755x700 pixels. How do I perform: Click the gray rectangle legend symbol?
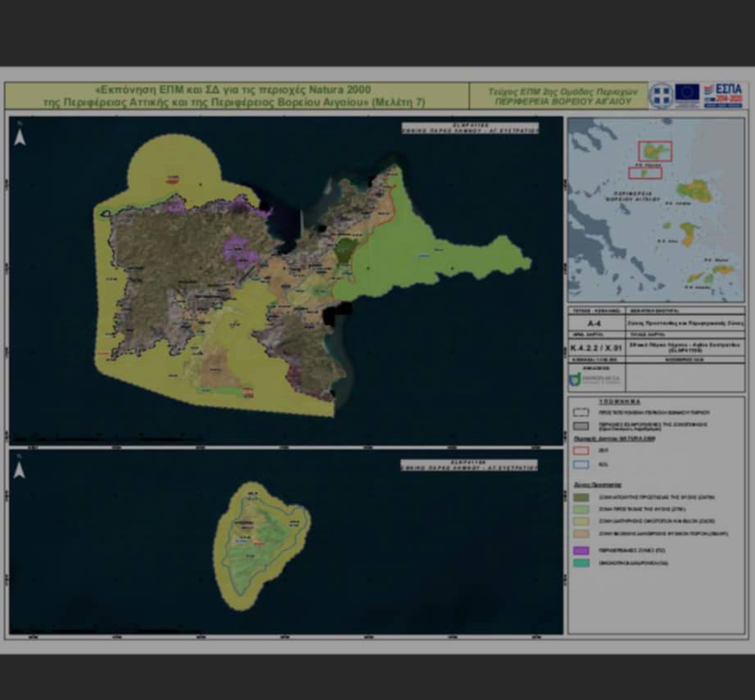[582, 426]
